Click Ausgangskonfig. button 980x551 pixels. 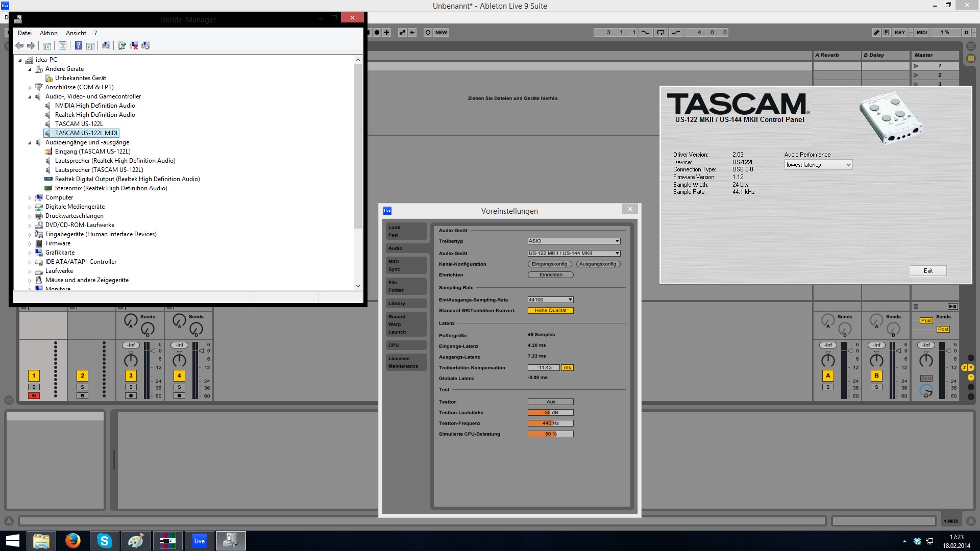point(598,264)
